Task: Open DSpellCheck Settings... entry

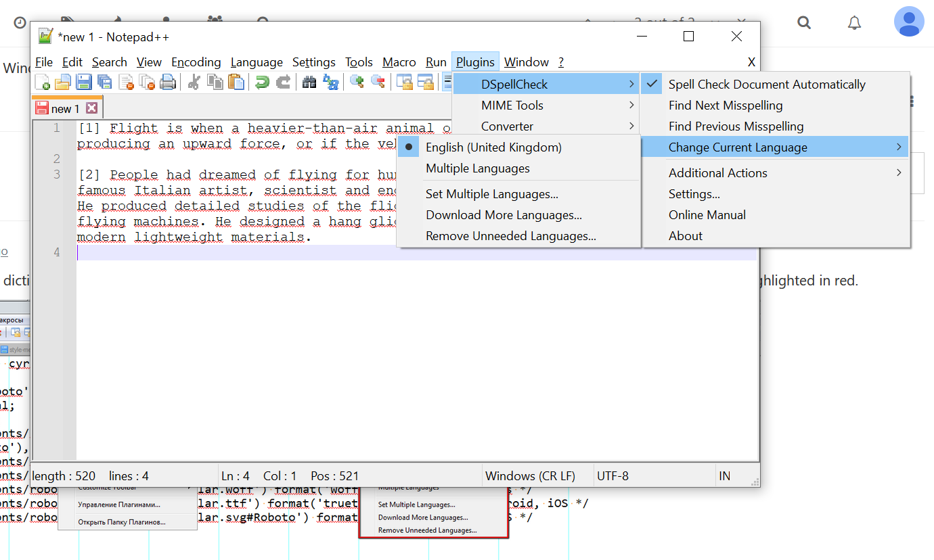Action: click(x=775, y=194)
